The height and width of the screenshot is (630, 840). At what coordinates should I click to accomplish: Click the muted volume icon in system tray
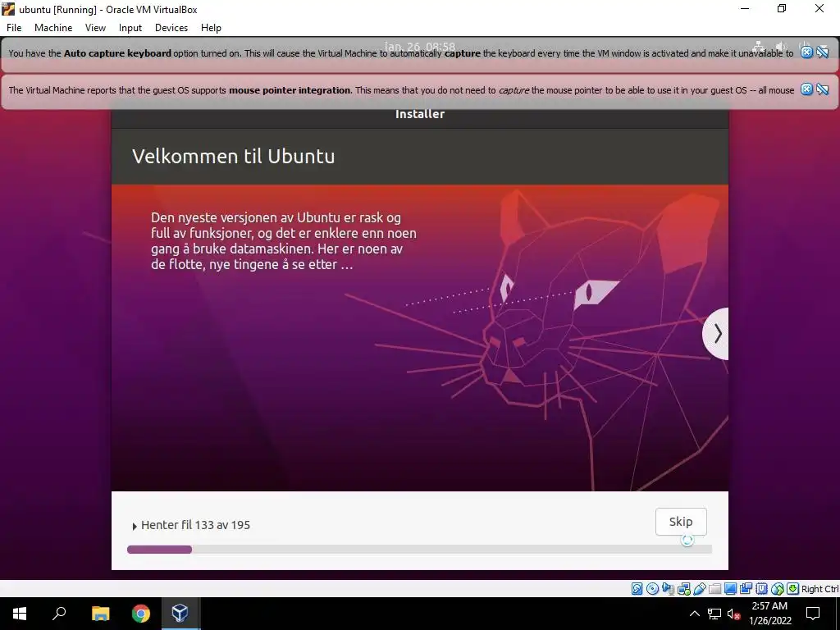[x=734, y=614]
